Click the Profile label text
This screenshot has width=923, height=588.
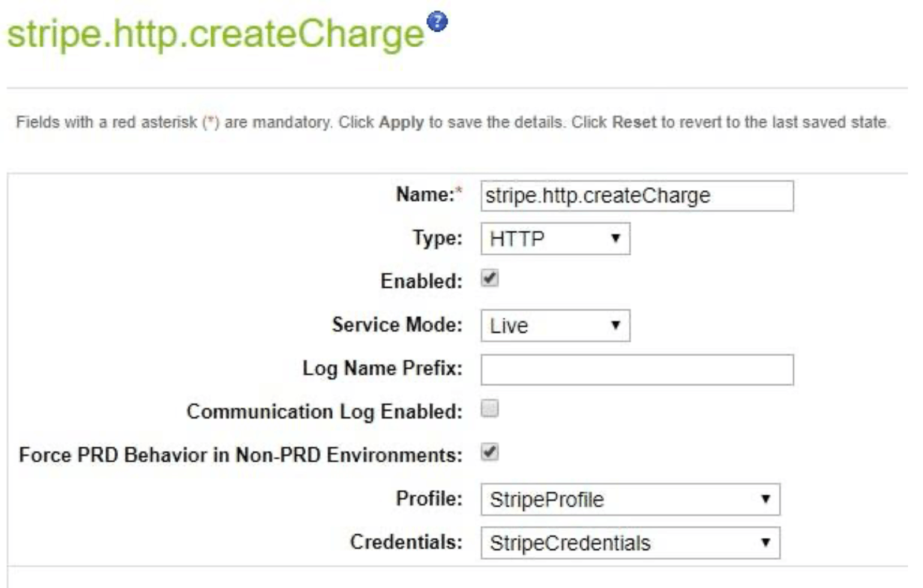[429, 498]
